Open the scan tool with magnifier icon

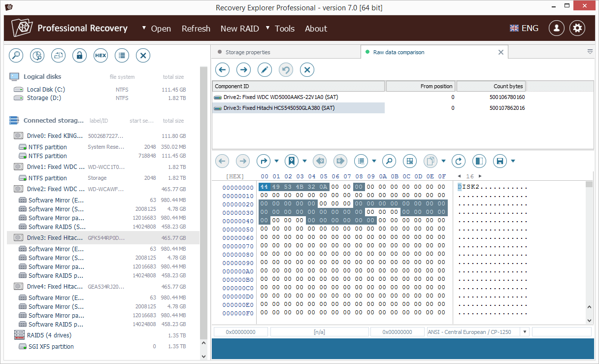coord(16,55)
